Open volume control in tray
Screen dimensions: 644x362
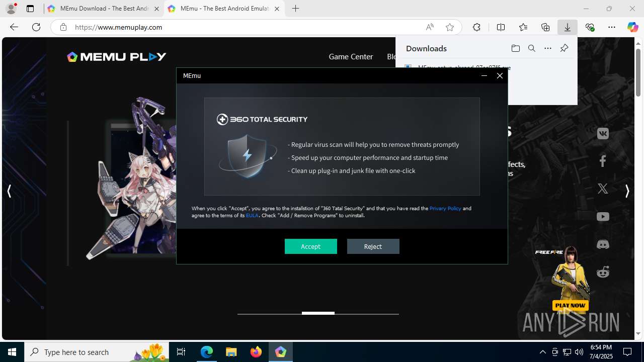579,352
